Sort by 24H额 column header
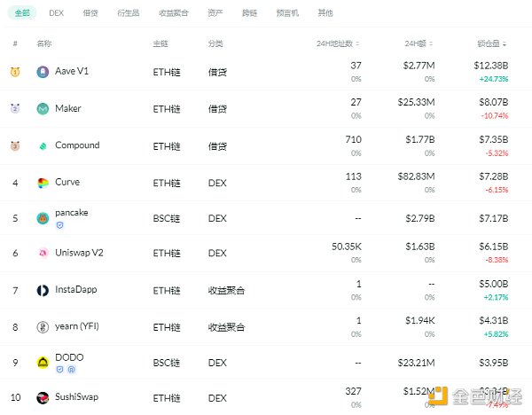The width and height of the screenshot is (532, 415). (418, 43)
